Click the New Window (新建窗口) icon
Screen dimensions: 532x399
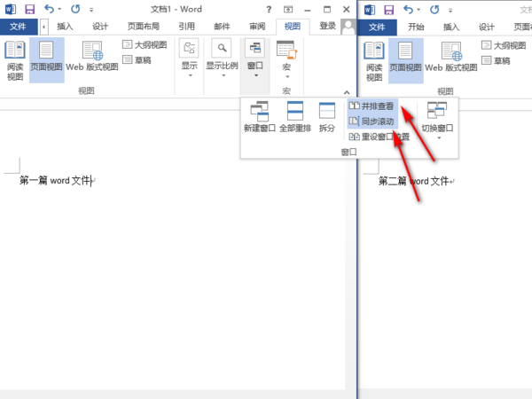coord(259,117)
